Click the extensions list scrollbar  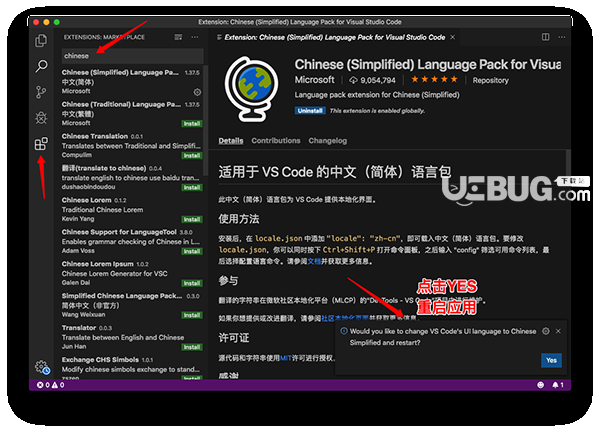[x=205, y=121]
